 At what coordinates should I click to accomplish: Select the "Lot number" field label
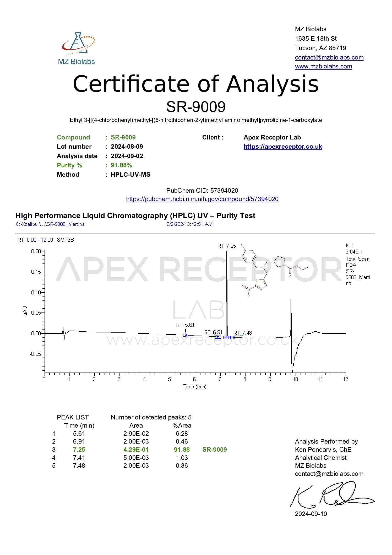pos(74,147)
